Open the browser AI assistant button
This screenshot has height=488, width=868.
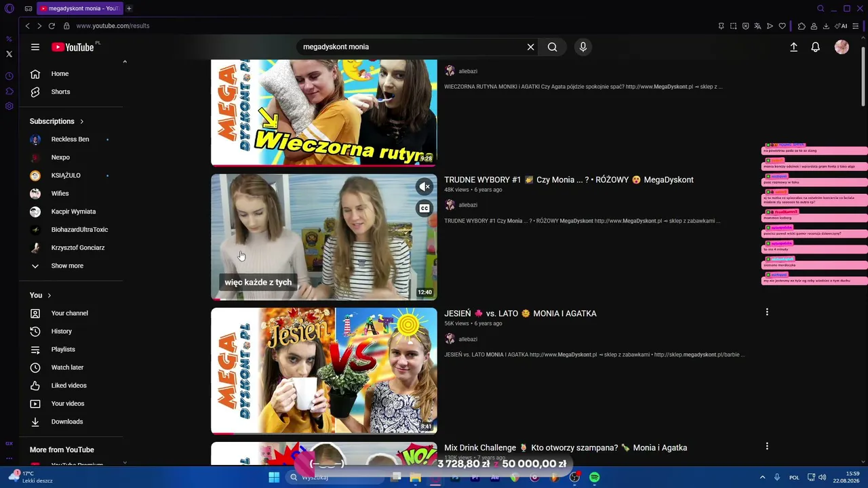pos(842,26)
